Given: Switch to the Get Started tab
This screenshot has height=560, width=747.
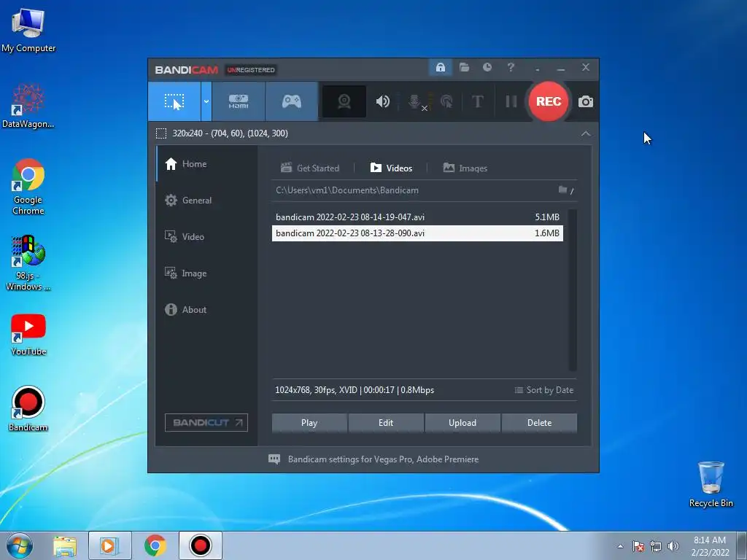Looking at the screenshot, I should coord(310,168).
